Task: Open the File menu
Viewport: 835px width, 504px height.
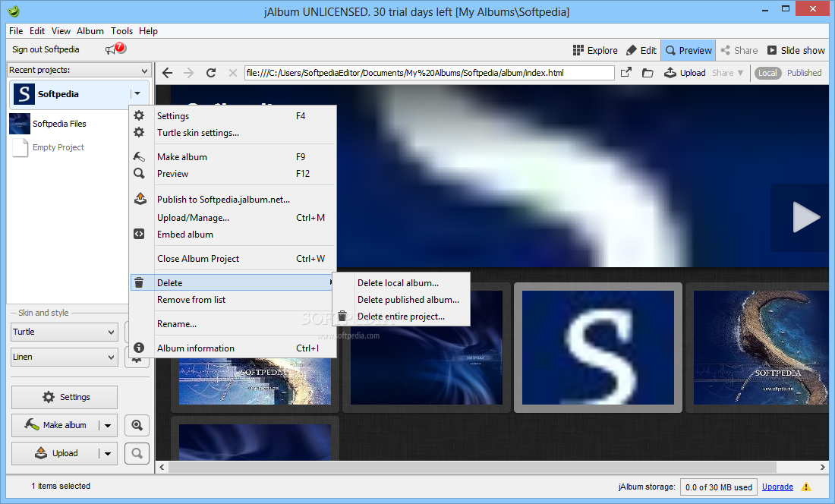Action: pyautogui.click(x=16, y=31)
